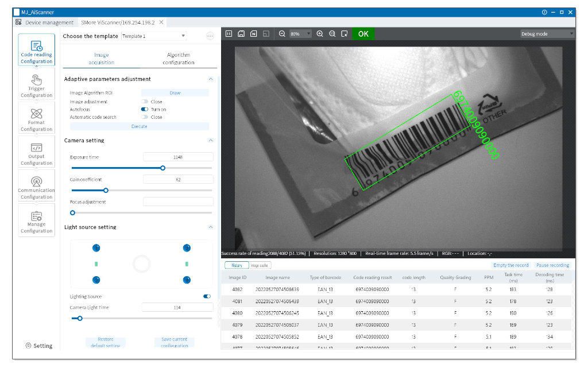Zoom in the image view
588x368 pixels.
[x=320, y=34]
